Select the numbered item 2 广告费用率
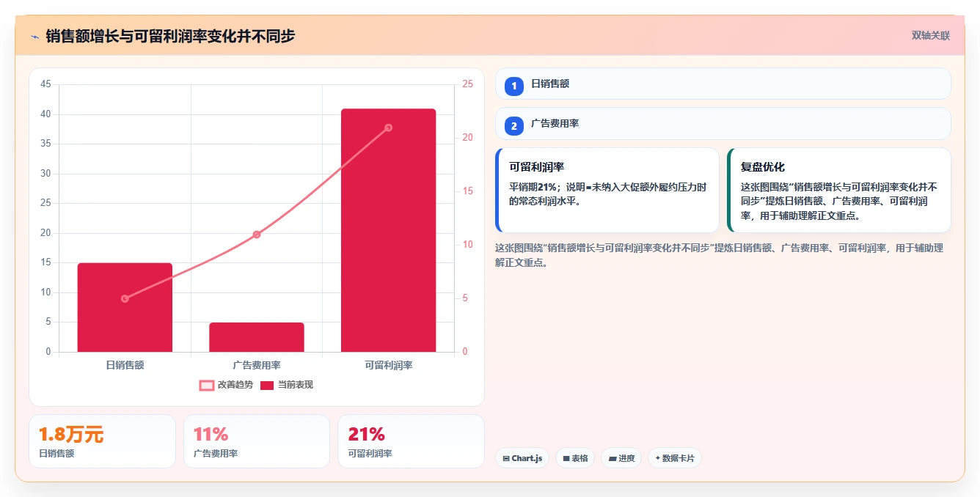This screenshot has height=497, width=980. [x=723, y=124]
